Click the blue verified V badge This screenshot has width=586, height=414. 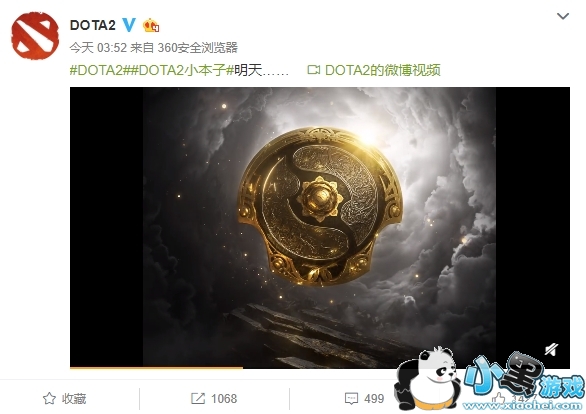(x=129, y=25)
